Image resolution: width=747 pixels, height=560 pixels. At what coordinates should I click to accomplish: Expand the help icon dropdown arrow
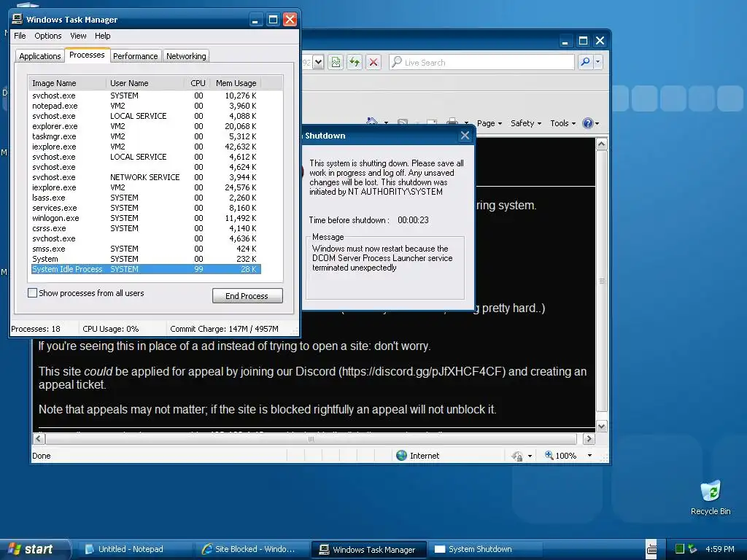(597, 124)
